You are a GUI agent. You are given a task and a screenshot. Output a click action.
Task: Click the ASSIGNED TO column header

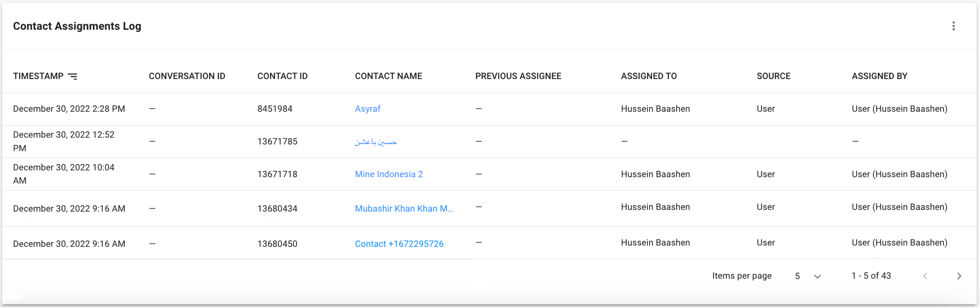649,76
